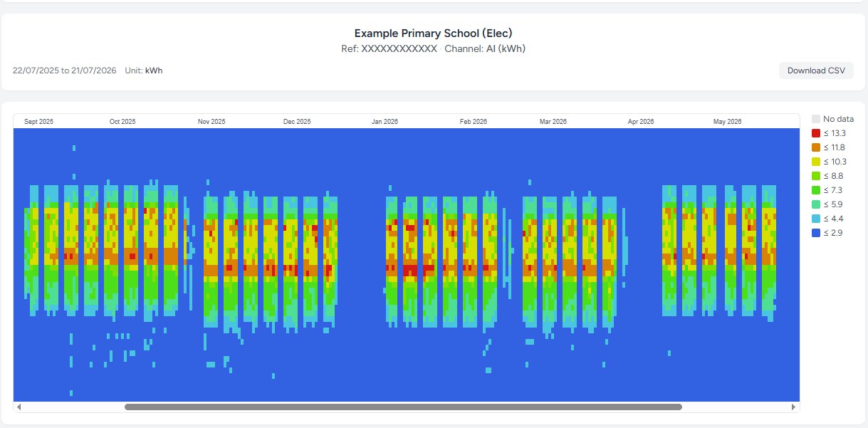Image resolution: width=868 pixels, height=428 pixels.
Task: Click the ≤ 5.9 legend swatch
Action: (x=816, y=204)
